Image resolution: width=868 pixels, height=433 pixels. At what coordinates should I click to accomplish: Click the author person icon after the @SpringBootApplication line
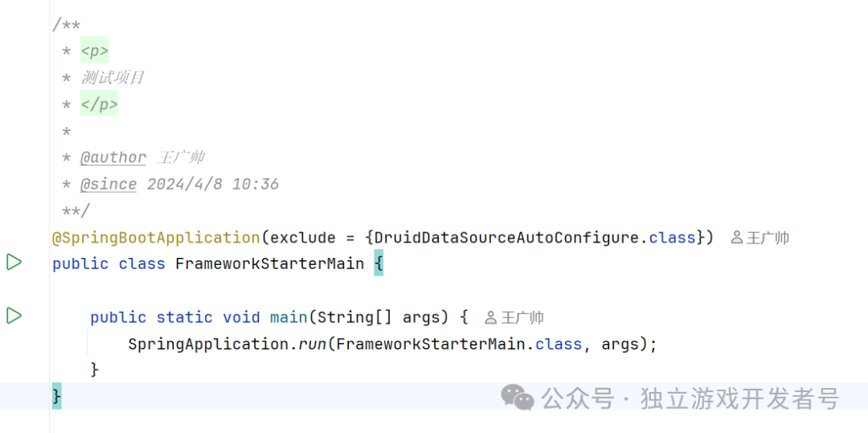(x=736, y=238)
